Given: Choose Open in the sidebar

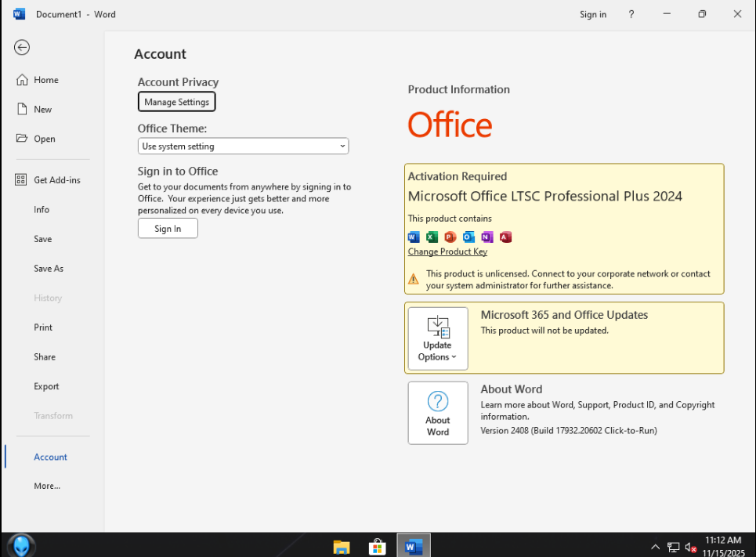Looking at the screenshot, I should pyautogui.click(x=44, y=139).
